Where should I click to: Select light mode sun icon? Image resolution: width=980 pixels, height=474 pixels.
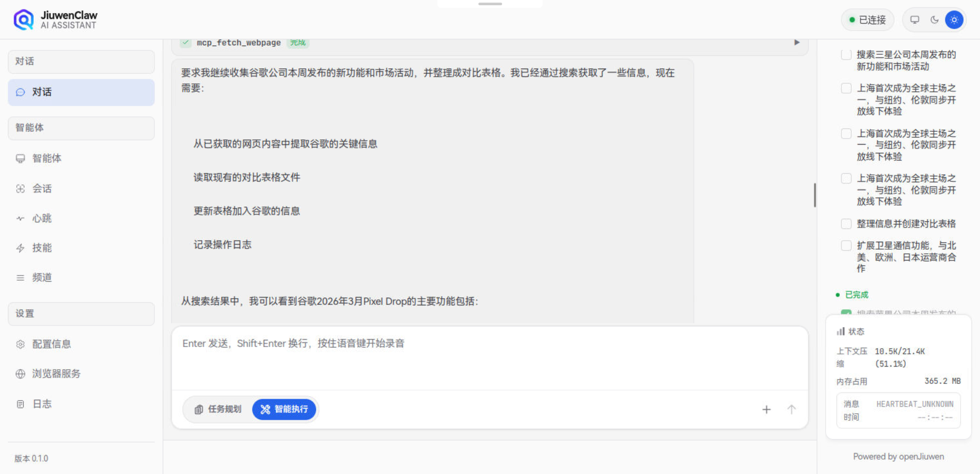coord(954,20)
